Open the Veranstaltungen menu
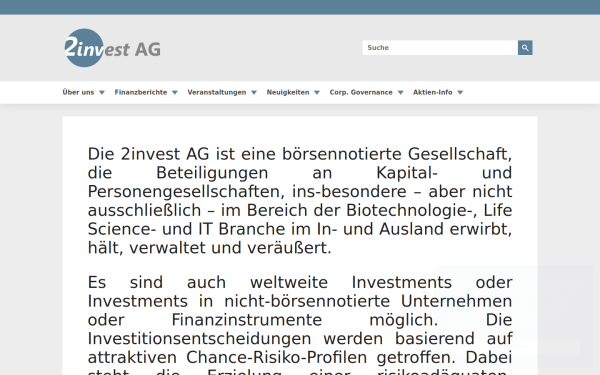The width and height of the screenshot is (600, 375). (217, 92)
